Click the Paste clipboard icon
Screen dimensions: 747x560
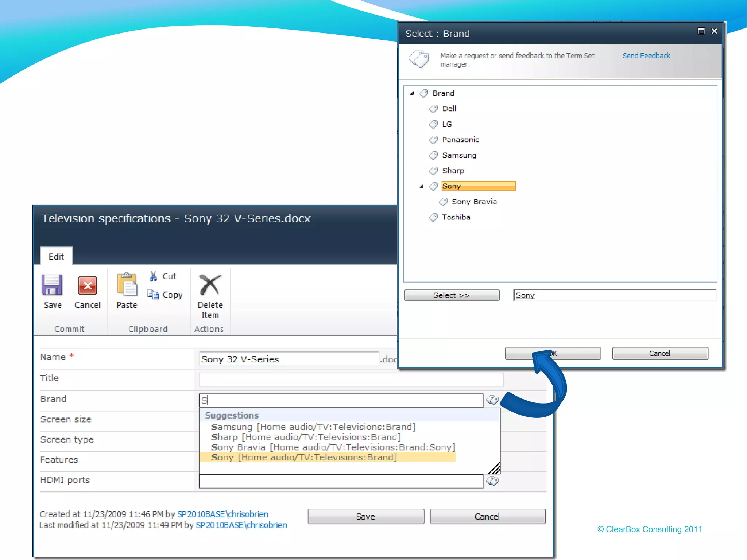tap(127, 284)
